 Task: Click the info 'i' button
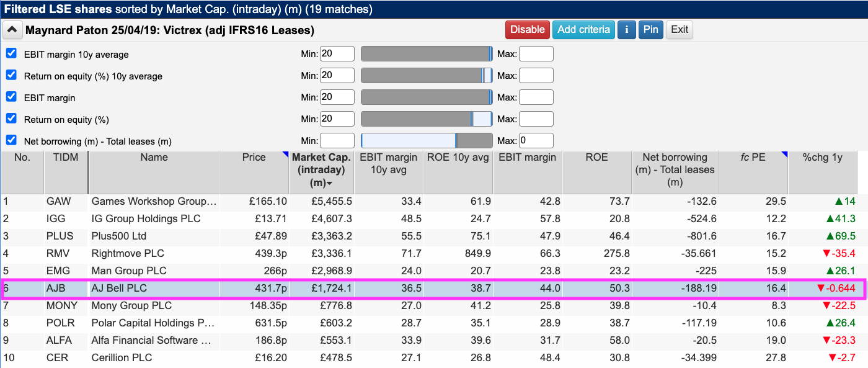[627, 30]
